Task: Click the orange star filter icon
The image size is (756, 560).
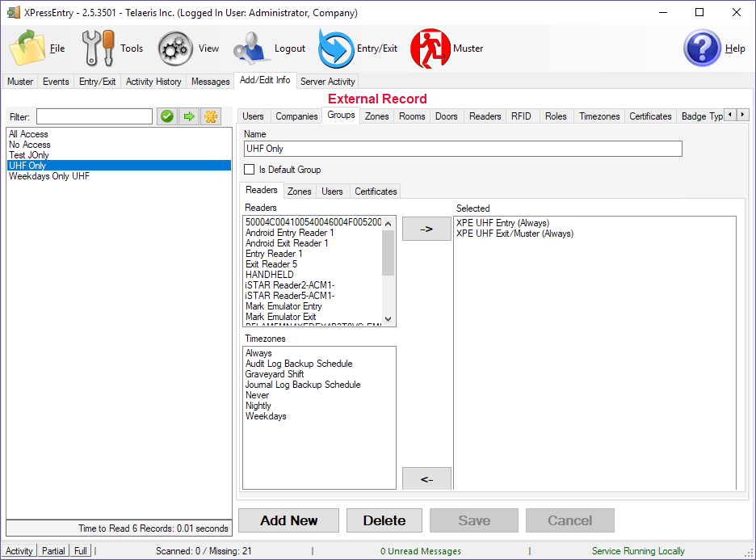Action: click(x=210, y=117)
